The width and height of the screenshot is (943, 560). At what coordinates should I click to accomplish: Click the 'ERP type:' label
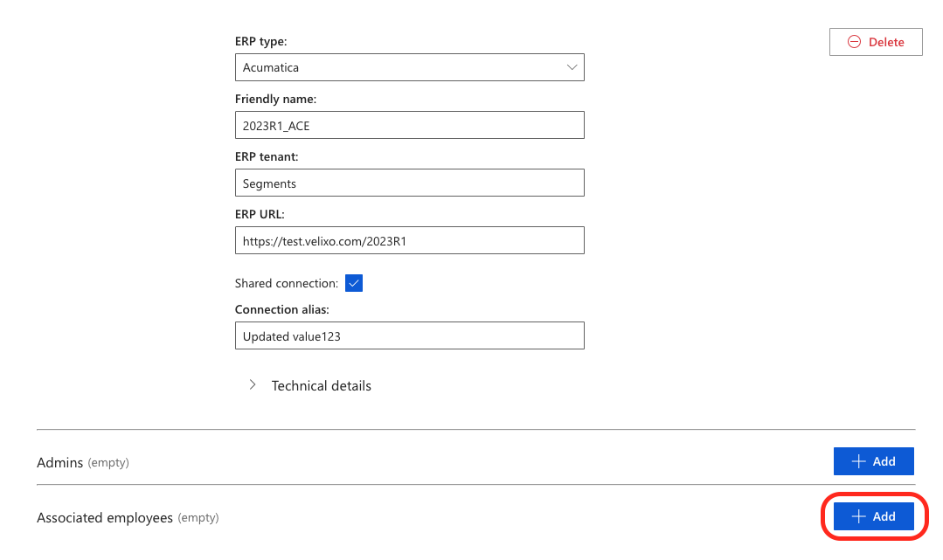point(260,41)
